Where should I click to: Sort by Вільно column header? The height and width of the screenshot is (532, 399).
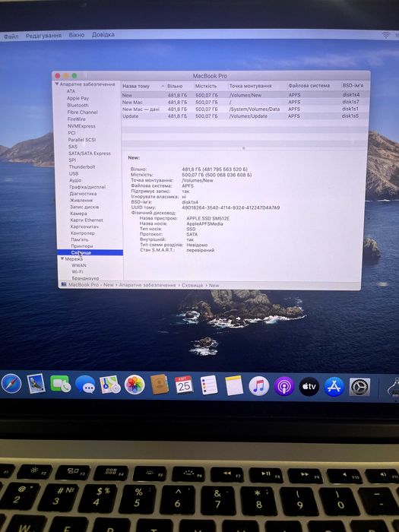point(179,86)
